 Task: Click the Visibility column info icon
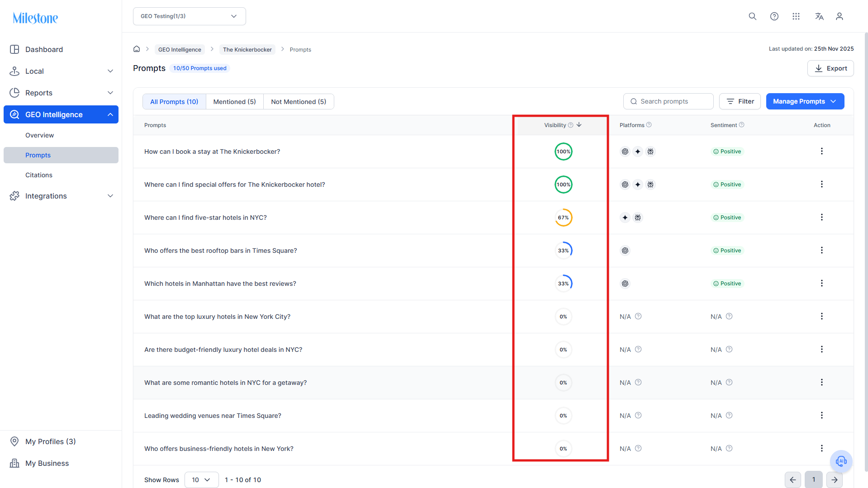(x=570, y=125)
